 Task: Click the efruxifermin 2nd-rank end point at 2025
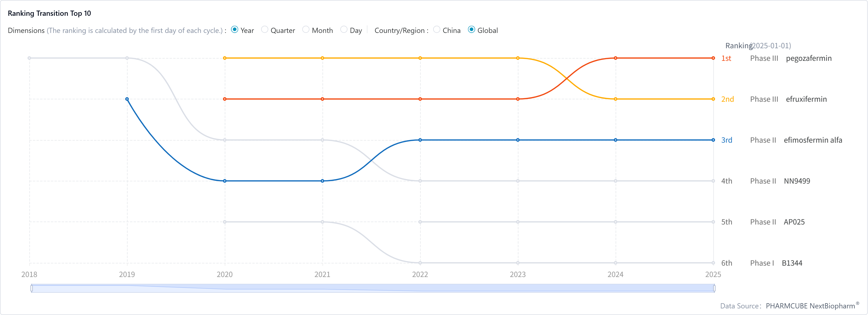pyautogui.click(x=713, y=99)
